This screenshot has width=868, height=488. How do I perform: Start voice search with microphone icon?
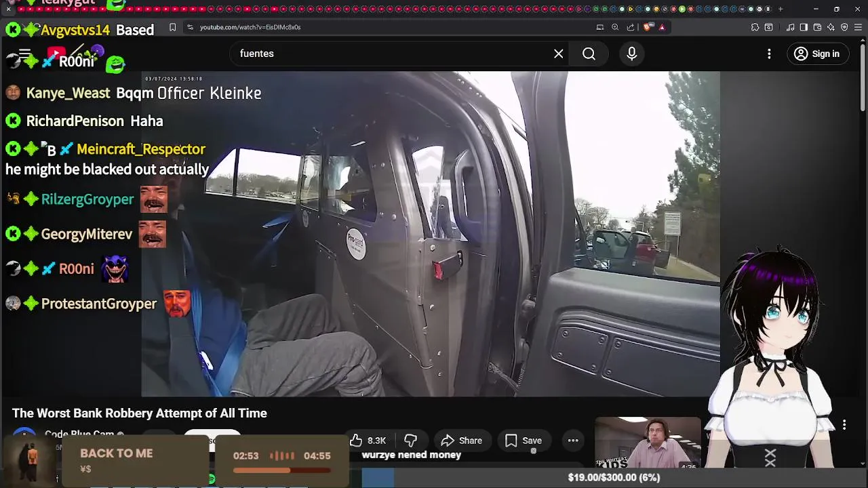(x=631, y=54)
